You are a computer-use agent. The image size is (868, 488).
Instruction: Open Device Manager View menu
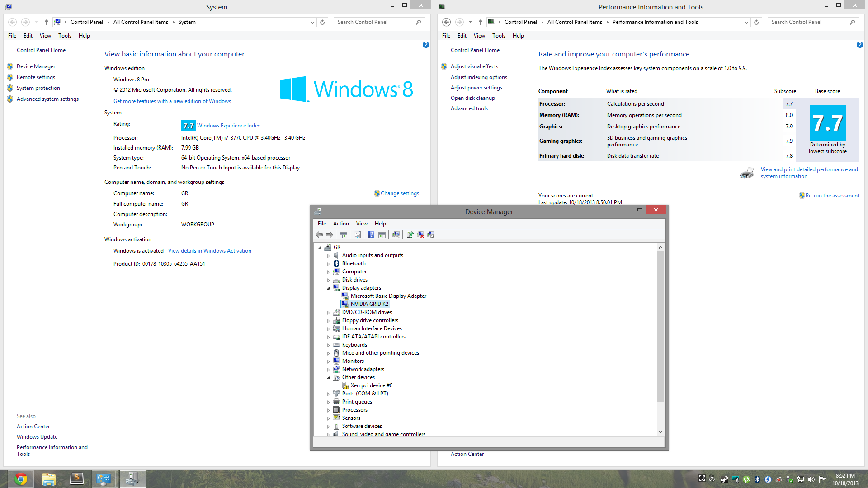click(x=361, y=223)
